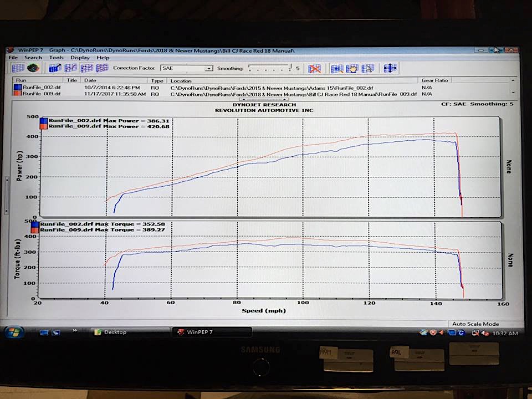Click the 10:32 AM taskbar clock

tap(505, 334)
